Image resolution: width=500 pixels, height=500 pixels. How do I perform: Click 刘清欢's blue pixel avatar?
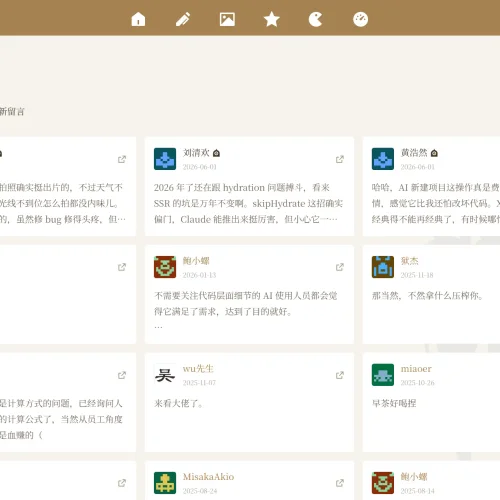click(165, 159)
